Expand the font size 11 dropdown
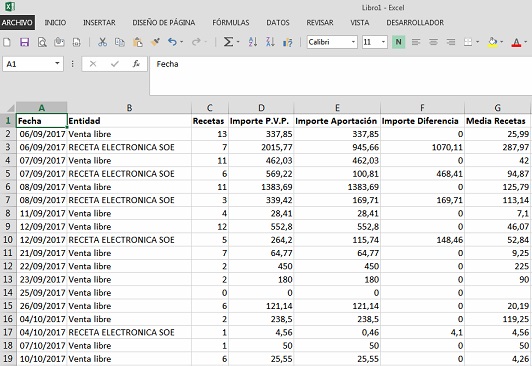Viewport: 532px width, 366px height. click(383, 42)
